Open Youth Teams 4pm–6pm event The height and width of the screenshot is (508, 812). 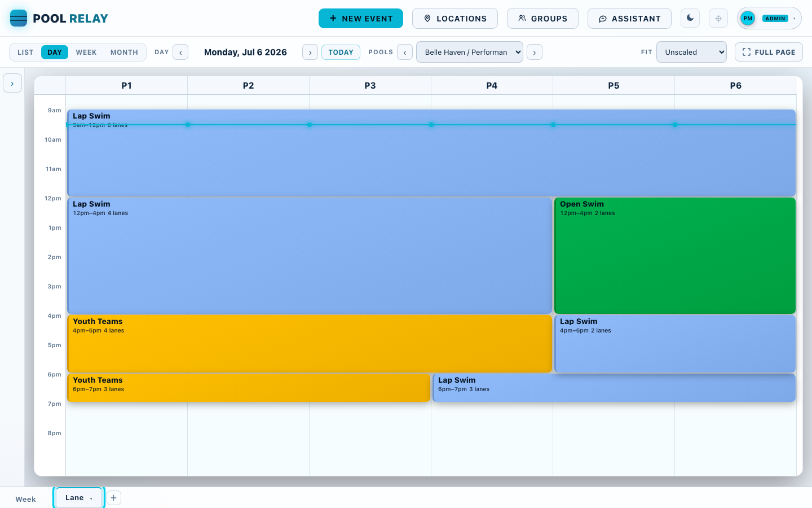[x=310, y=344]
